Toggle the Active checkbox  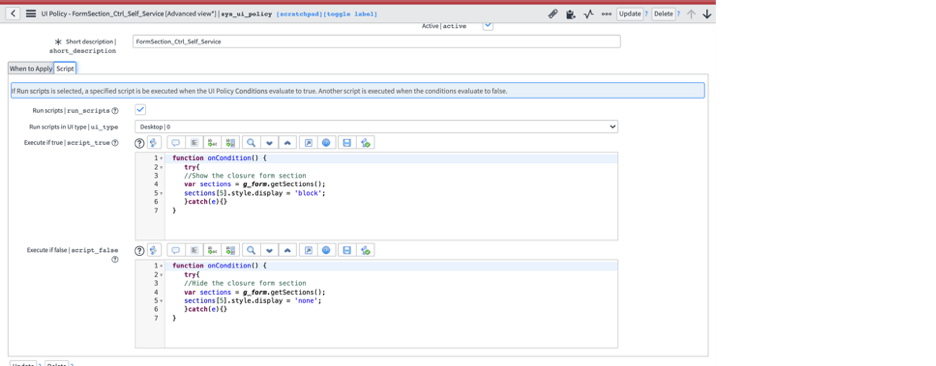click(x=488, y=25)
